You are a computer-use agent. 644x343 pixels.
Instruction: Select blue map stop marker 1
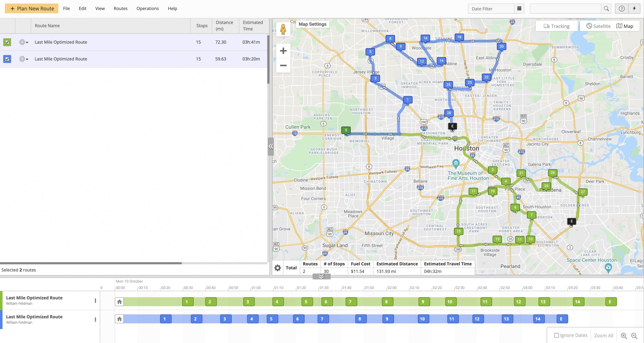pyautogui.click(x=408, y=100)
